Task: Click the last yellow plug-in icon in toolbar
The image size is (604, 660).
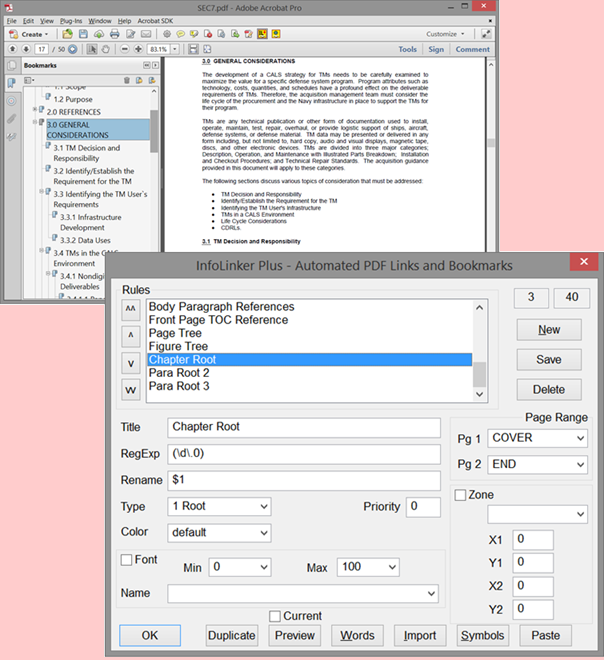Action: coord(276,34)
